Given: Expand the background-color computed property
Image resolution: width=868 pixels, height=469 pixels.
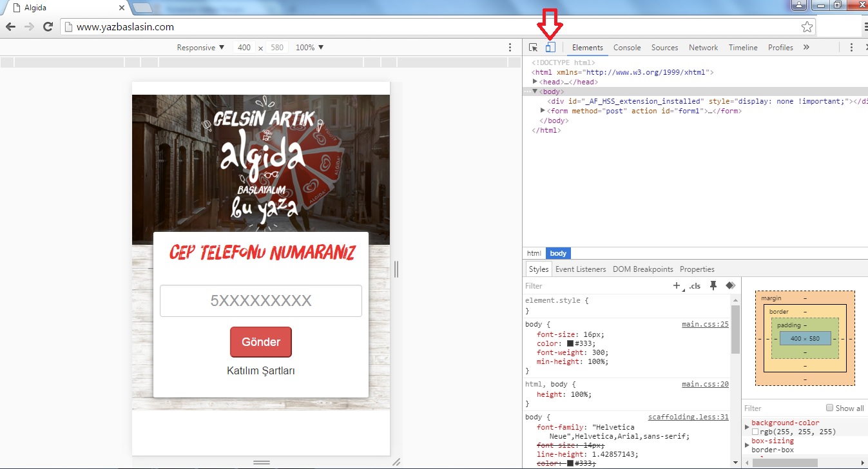Looking at the screenshot, I should coord(747,427).
